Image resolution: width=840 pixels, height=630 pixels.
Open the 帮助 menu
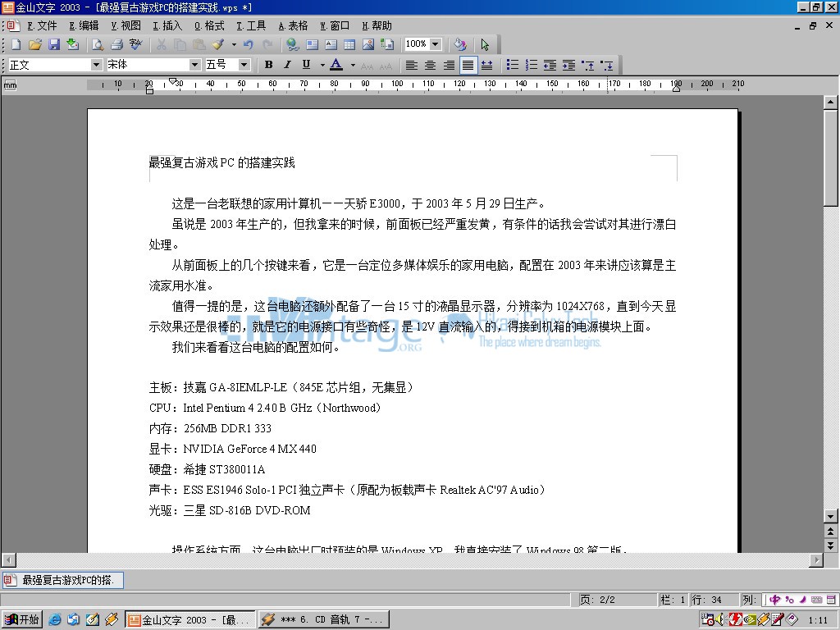pyautogui.click(x=377, y=25)
